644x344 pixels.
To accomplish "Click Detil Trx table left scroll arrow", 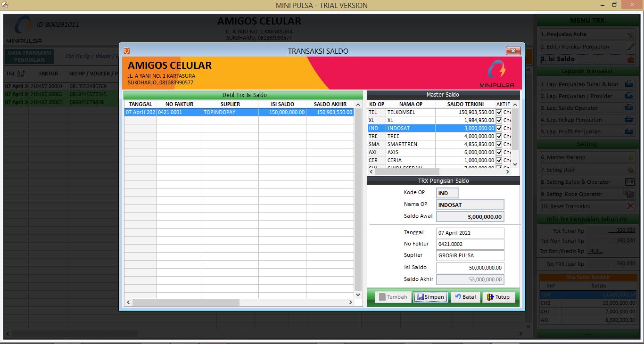I will pyautogui.click(x=128, y=302).
